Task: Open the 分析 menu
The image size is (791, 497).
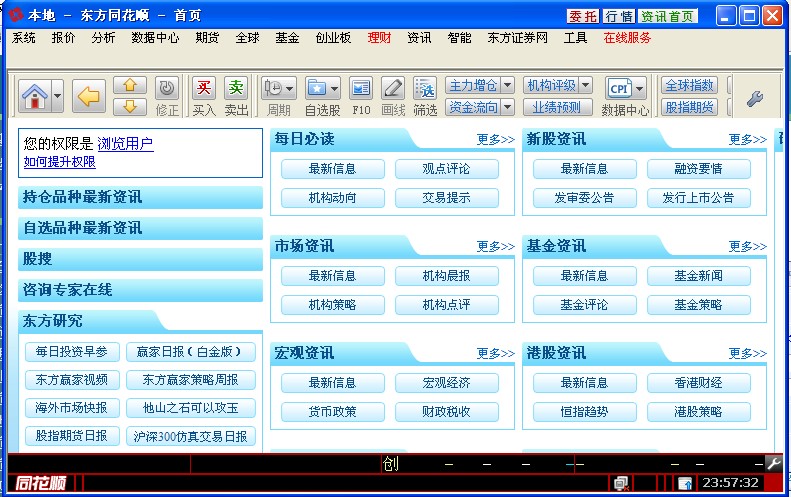Action: point(103,38)
